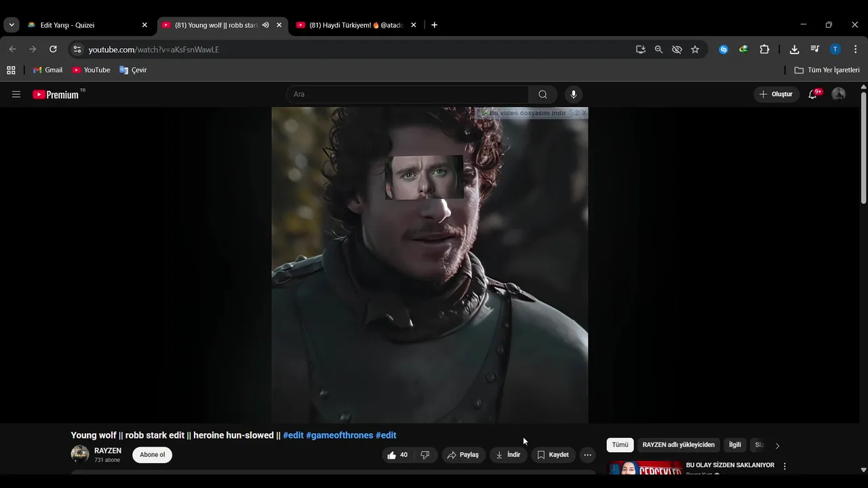Open RAYZEN channel name link
Screen dimensions: 868x488
[108, 451]
